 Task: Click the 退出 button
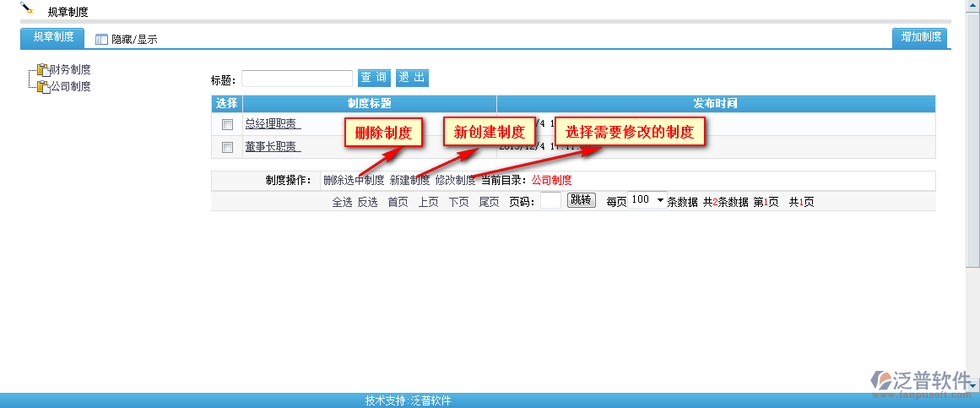pos(412,78)
